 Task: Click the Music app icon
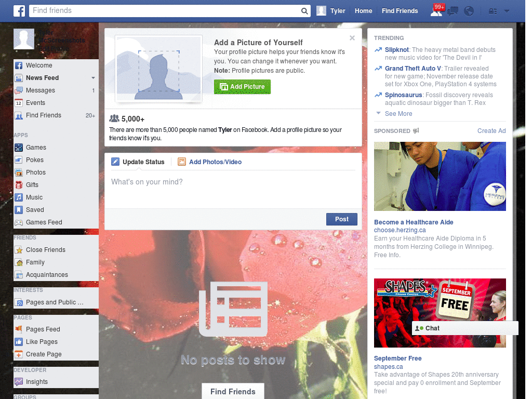(19, 197)
